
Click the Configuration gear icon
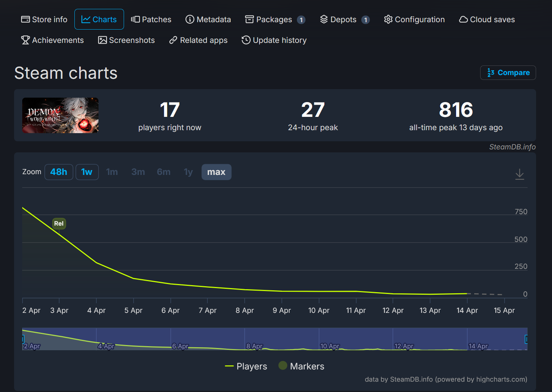click(x=388, y=20)
